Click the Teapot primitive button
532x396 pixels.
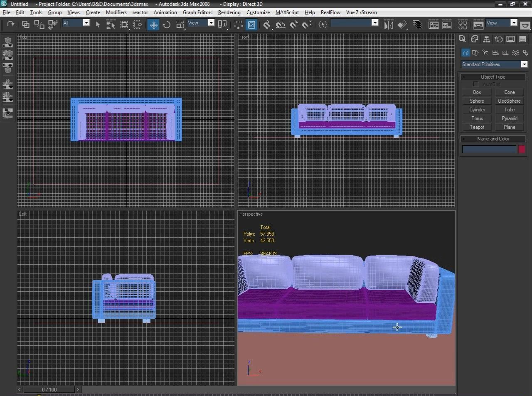click(477, 127)
